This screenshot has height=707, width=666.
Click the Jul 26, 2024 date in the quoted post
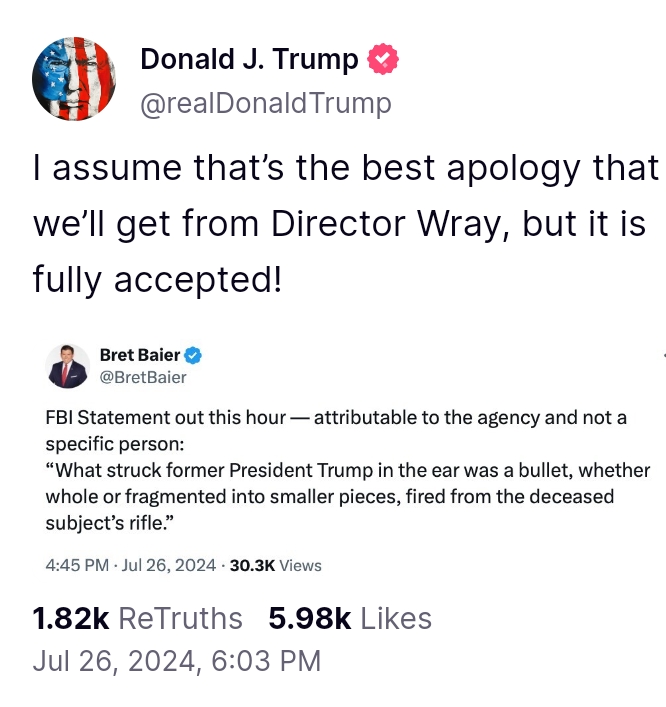169,565
